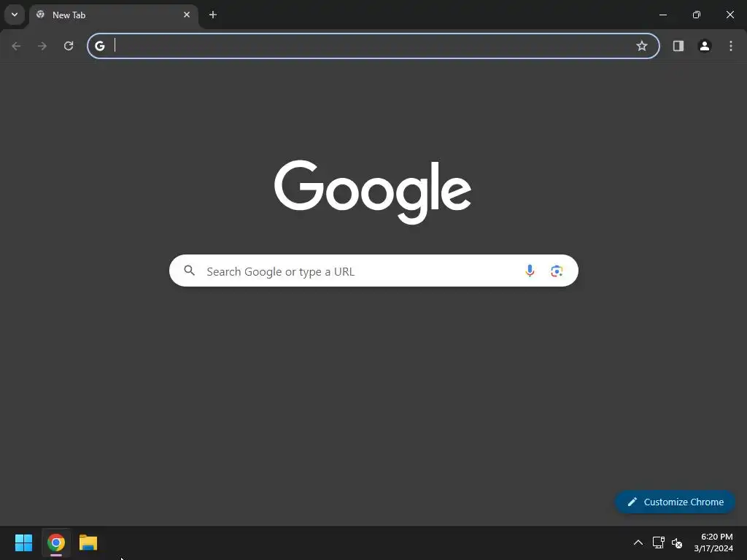Open a new tab with plus button
This screenshot has height=560, width=747.
[213, 15]
